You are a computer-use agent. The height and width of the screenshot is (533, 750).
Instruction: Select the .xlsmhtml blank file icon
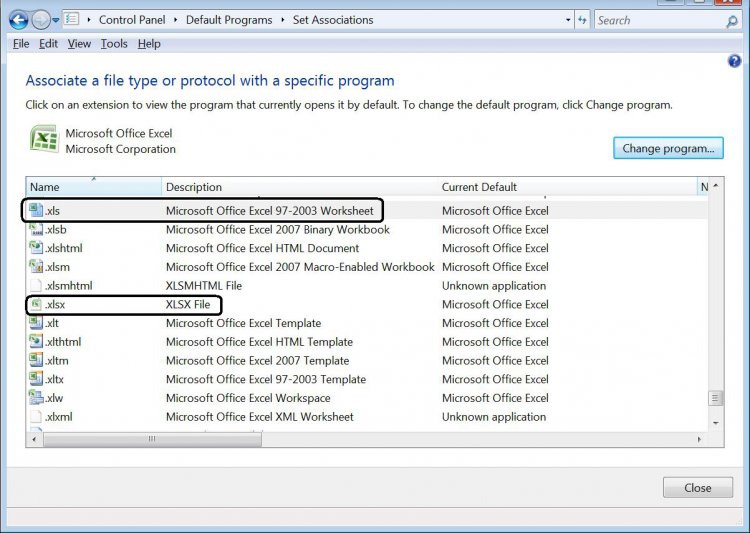pyautogui.click(x=36, y=285)
